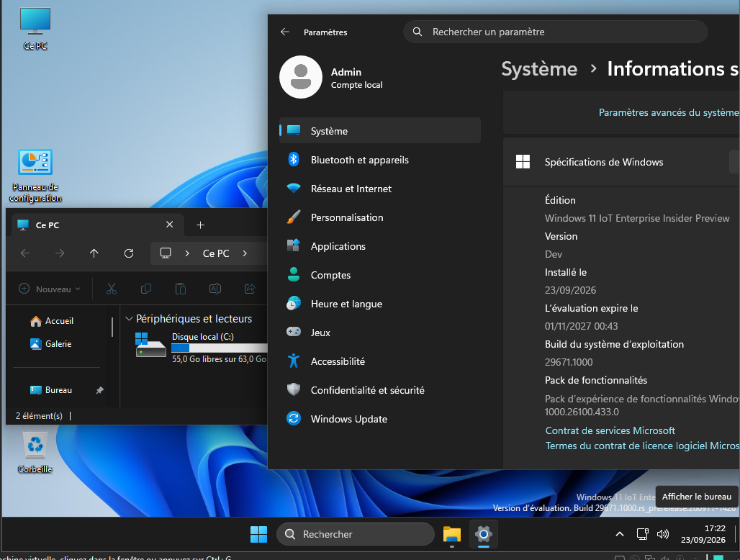Add a new tab in File Explorer
This screenshot has width=740, height=560.
click(200, 225)
